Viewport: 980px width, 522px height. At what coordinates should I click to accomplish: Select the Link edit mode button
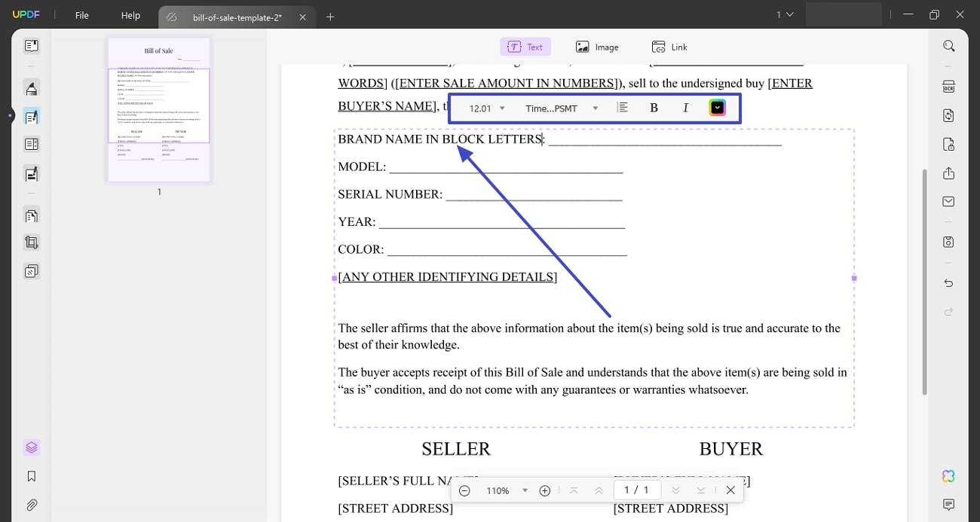[x=669, y=47]
